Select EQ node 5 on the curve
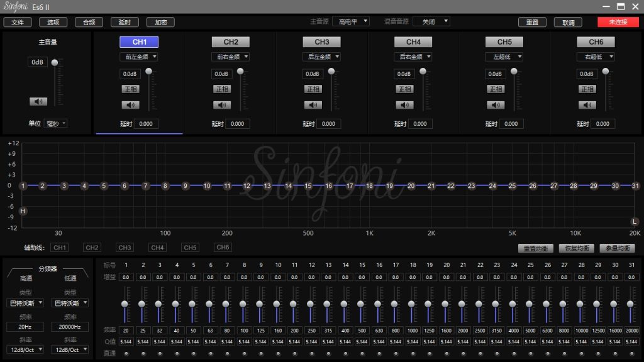The width and height of the screenshot is (644, 362). point(104,186)
